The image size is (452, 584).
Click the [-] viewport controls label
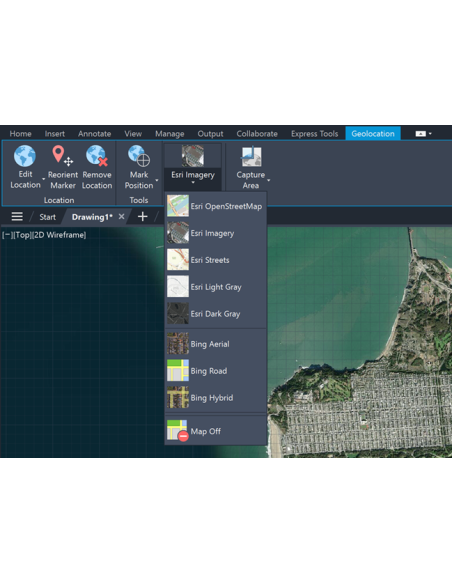[x=7, y=235]
